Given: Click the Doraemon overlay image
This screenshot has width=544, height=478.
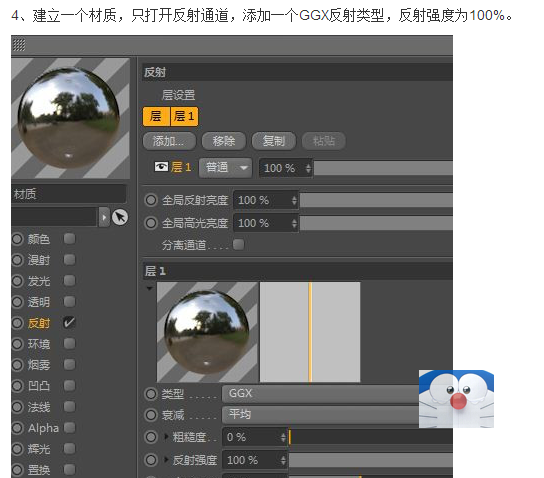Looking at the screenshot, I should [456, 399].
